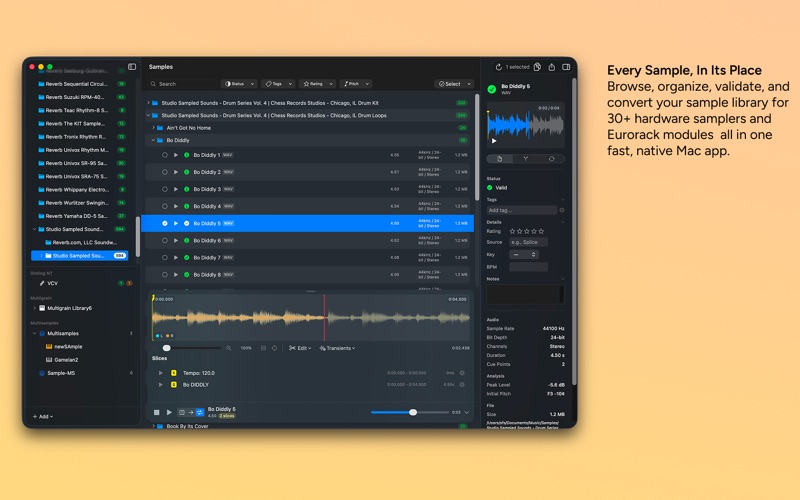Viewport: 800px width, 500px height.
Task: Click the refresh icon beside '1 selected'
Action: (x=498, y=67)
